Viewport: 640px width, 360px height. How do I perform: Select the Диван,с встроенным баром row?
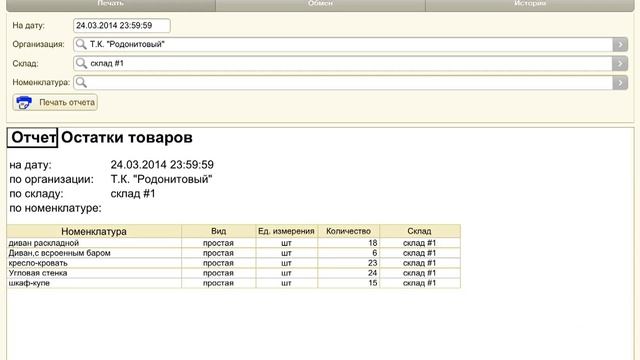[x=233, y=253]
